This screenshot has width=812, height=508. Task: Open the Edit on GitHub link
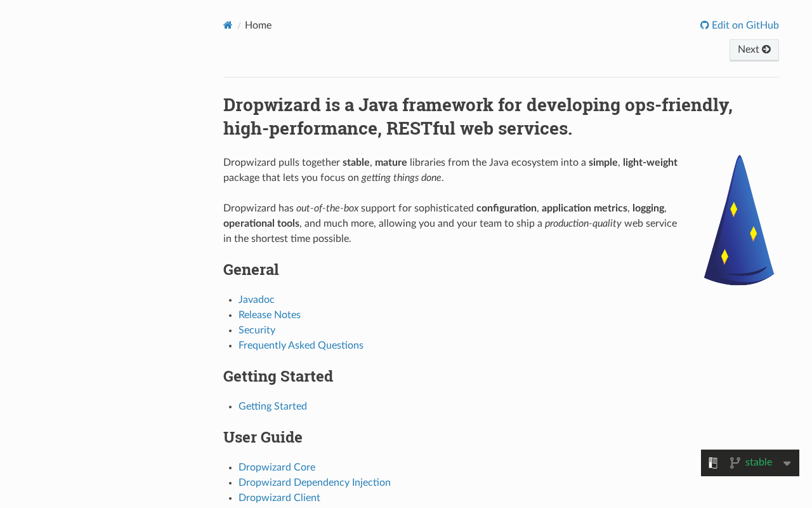click(740, 25)
